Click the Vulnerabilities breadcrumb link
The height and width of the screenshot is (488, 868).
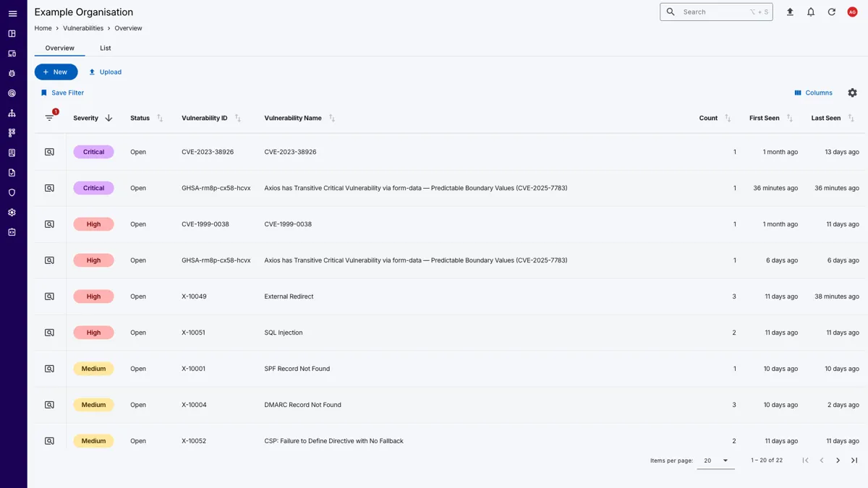click(83, 28)
